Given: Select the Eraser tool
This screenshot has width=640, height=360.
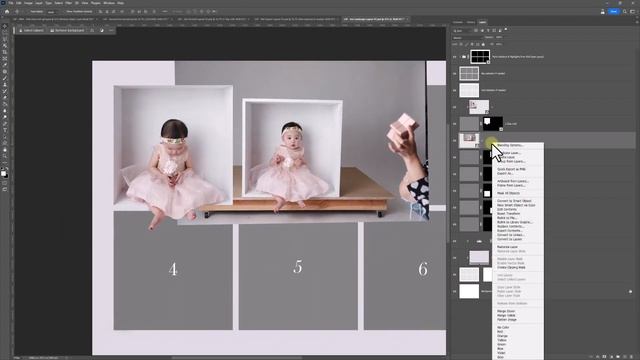Looking at the screenshot, I should tap(5, 98).
